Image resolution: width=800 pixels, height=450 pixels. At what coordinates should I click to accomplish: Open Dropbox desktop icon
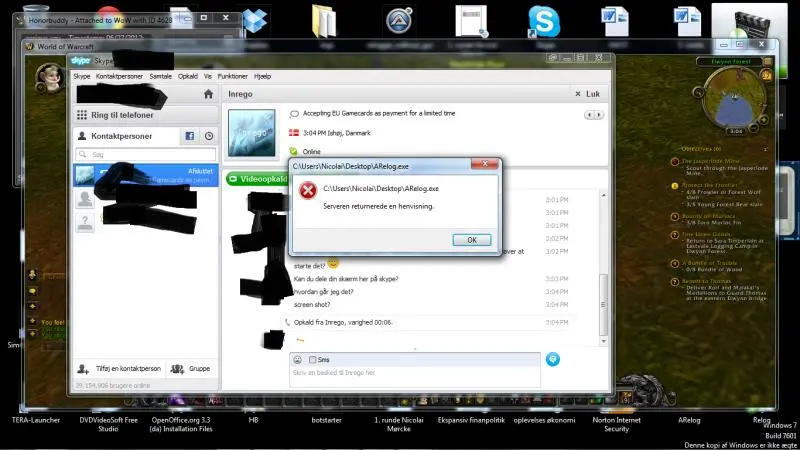[255, 21]
